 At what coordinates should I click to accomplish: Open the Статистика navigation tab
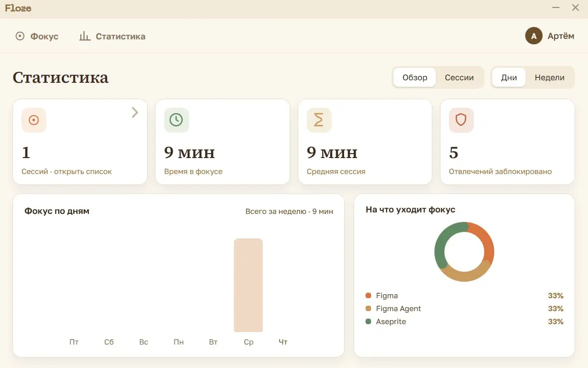[112, 36]
